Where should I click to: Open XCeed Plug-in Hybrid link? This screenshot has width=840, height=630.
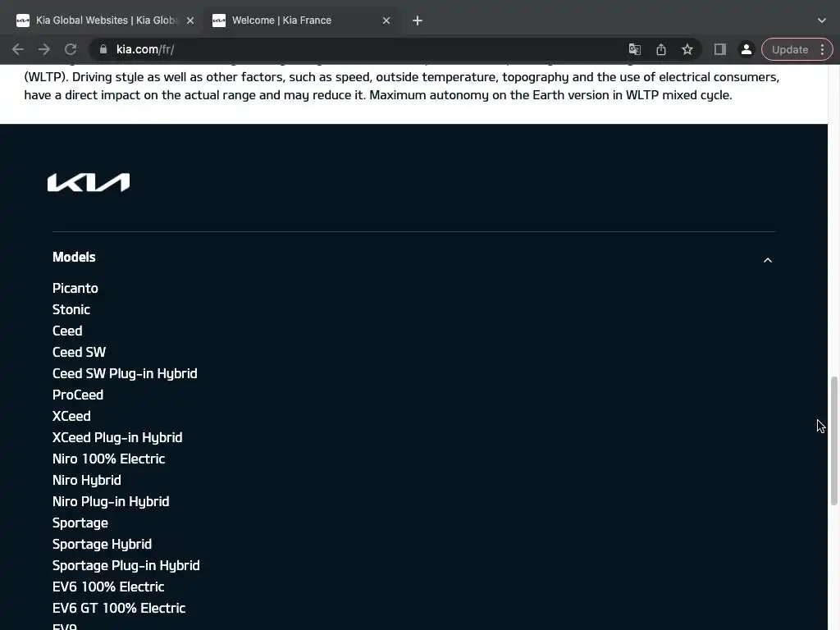click(x=117, y=438)
